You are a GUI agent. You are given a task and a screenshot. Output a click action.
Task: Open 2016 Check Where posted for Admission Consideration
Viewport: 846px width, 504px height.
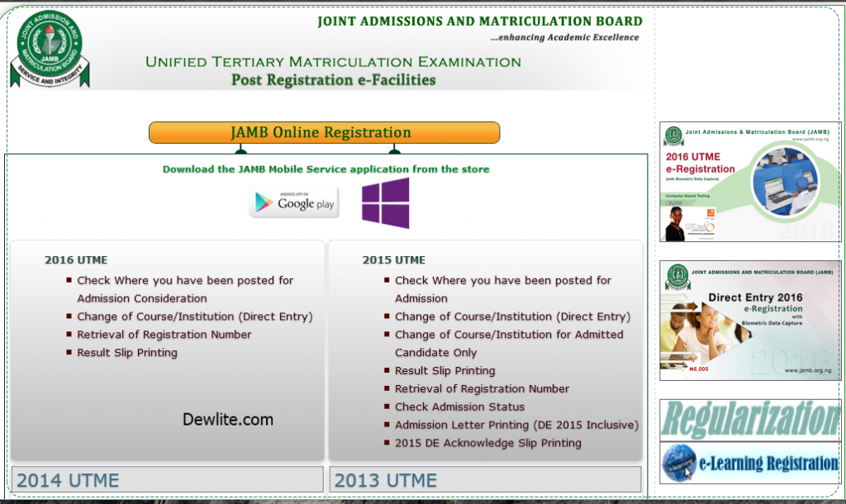point(185,289)
